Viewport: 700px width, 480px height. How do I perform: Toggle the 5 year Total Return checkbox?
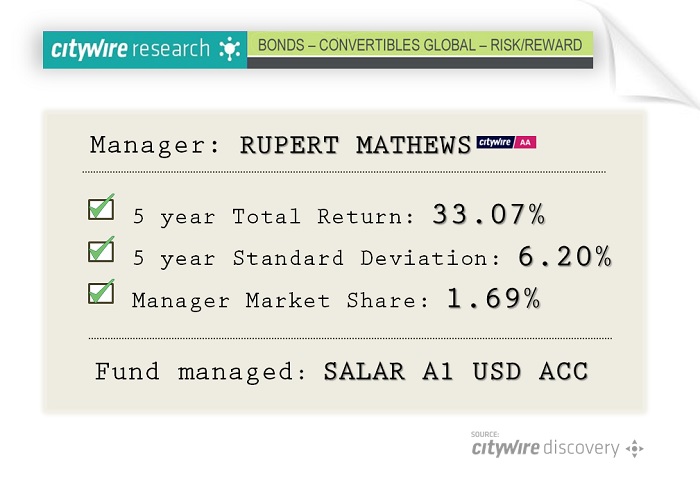[x=101, y=208]
